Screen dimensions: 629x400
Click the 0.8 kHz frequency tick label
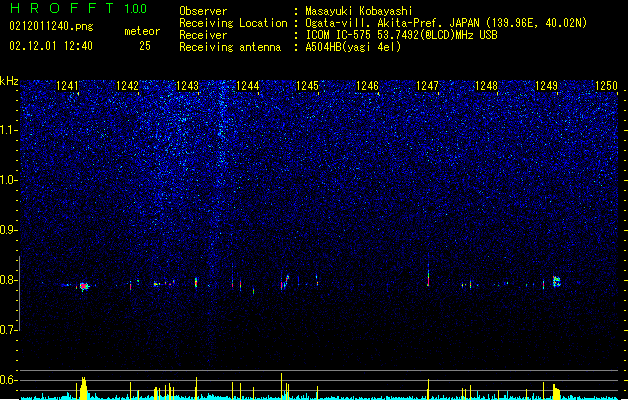(x=9, y=280)
